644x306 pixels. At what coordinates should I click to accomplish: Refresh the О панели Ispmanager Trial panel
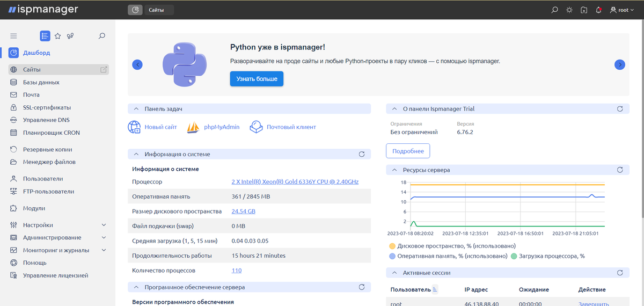click(620, 109)
